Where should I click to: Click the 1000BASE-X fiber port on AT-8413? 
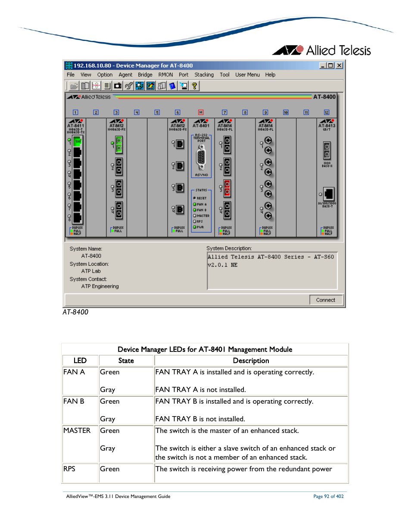(327, 150)
